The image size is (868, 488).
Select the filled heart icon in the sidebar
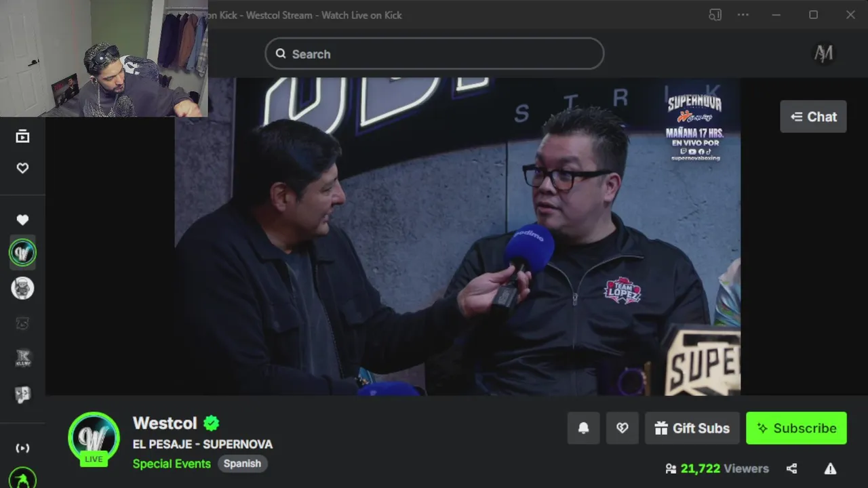[x=22, y=220]
